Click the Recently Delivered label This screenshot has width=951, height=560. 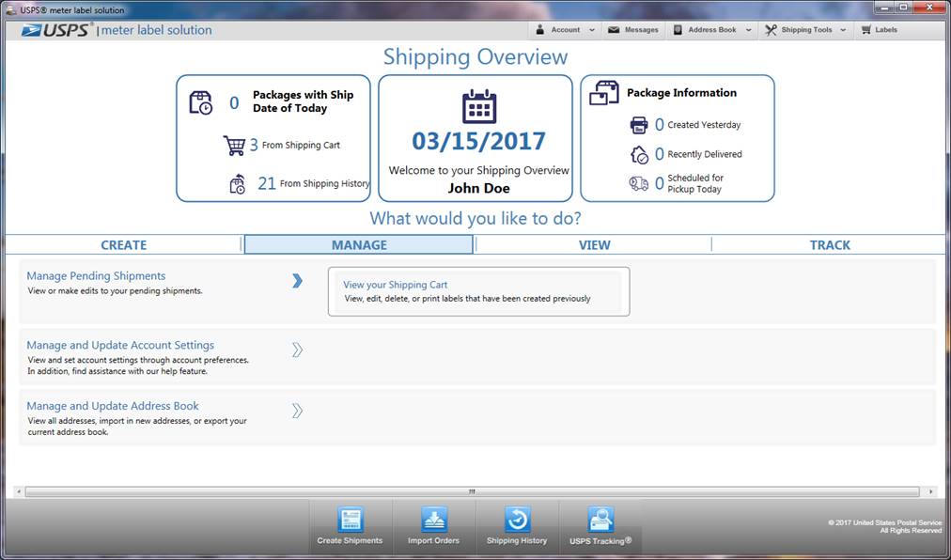705,154
